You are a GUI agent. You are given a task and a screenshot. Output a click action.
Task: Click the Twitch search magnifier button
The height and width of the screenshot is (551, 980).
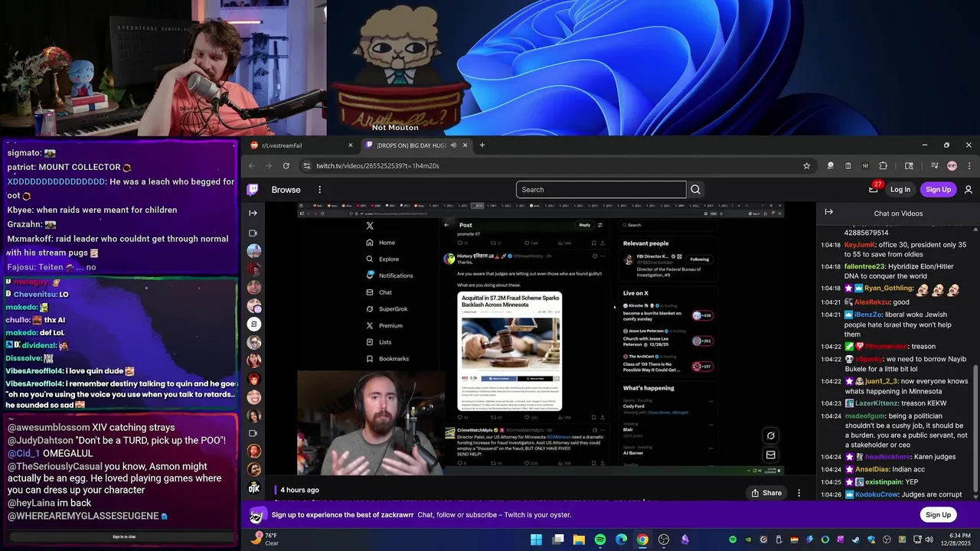click(x=695, y=190)
